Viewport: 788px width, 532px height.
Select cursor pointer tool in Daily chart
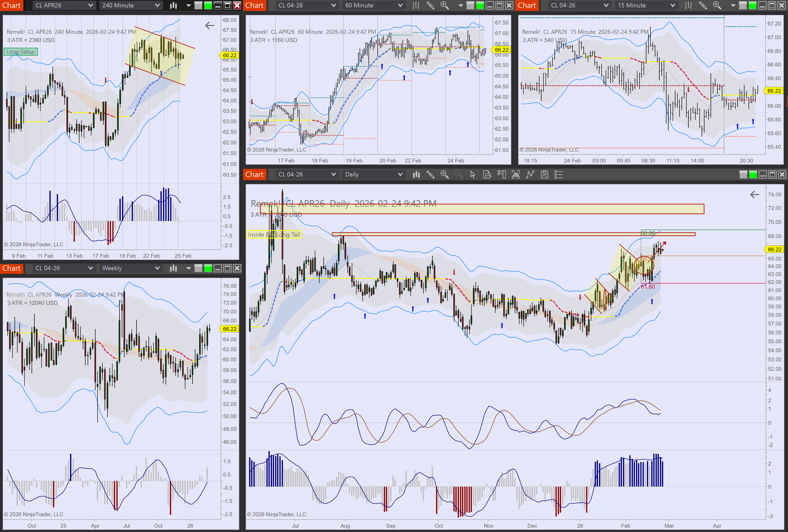pyautogui.click(x=473, y=175)
